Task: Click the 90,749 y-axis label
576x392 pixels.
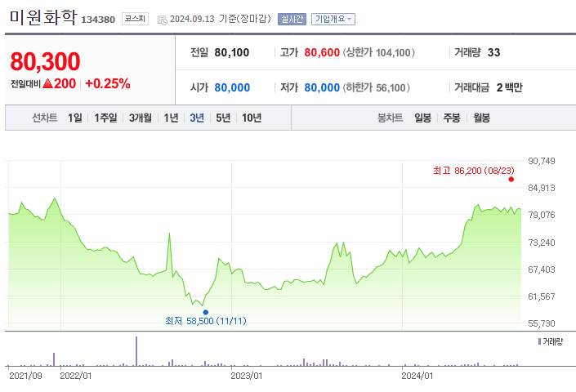Action: pyautogui.click(x=542, y=161)
